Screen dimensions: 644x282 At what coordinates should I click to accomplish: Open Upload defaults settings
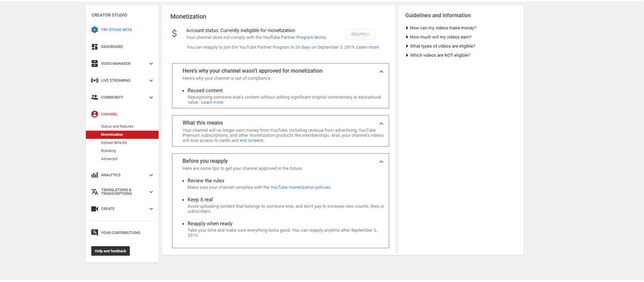(114, 143)
